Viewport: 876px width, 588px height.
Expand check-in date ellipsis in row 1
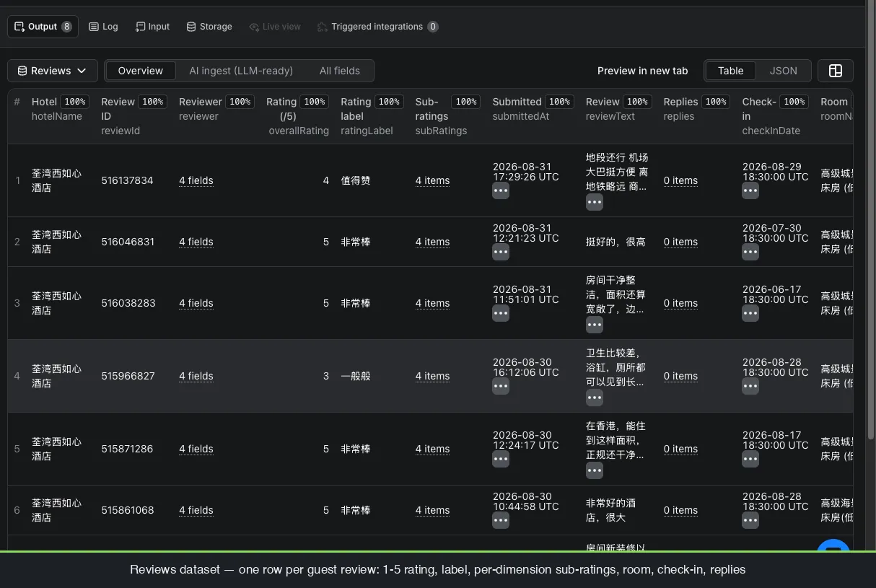tap(750, 190)
